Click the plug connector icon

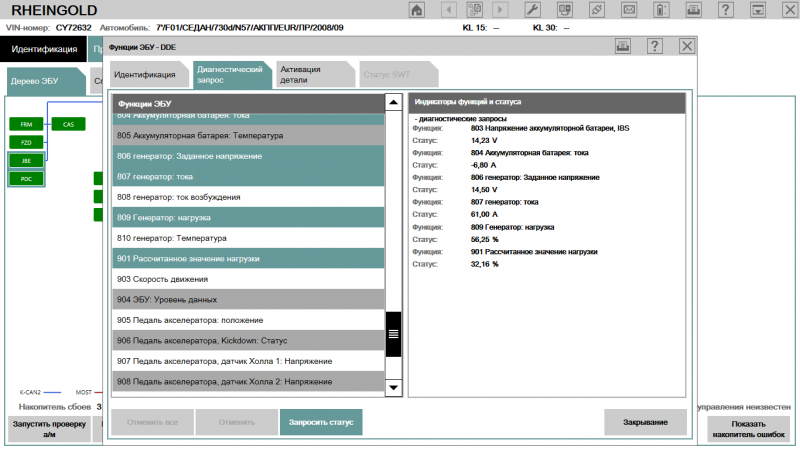pos(597,10)
